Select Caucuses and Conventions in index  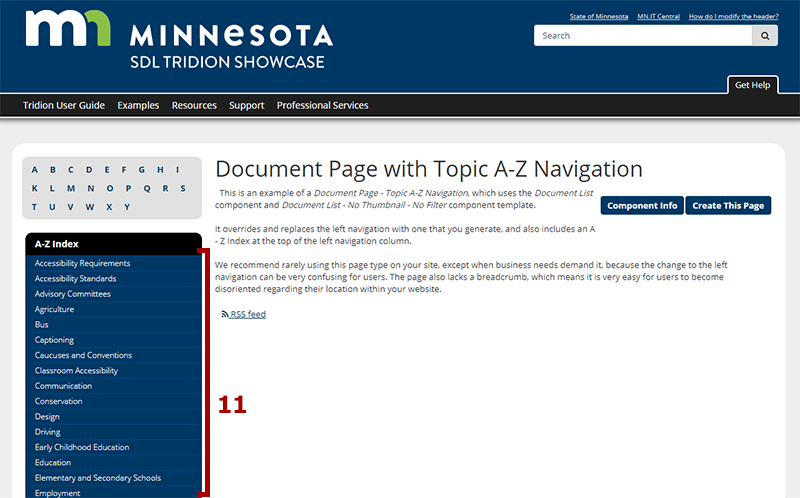tap(83, 355)
